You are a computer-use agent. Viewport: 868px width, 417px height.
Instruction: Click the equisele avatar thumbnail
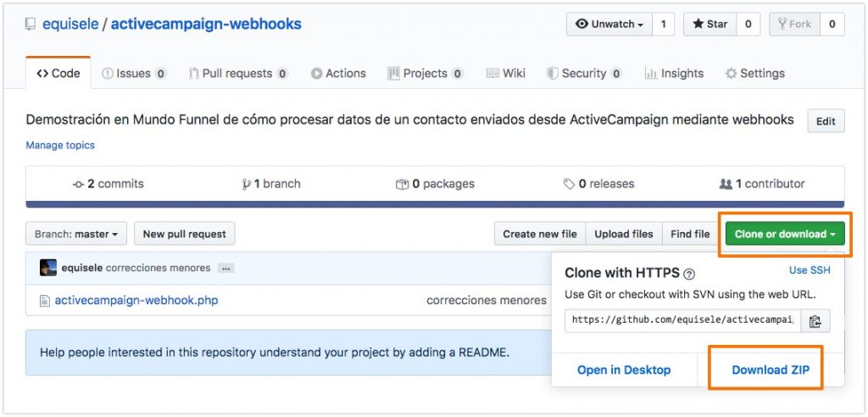pos(48,268)
